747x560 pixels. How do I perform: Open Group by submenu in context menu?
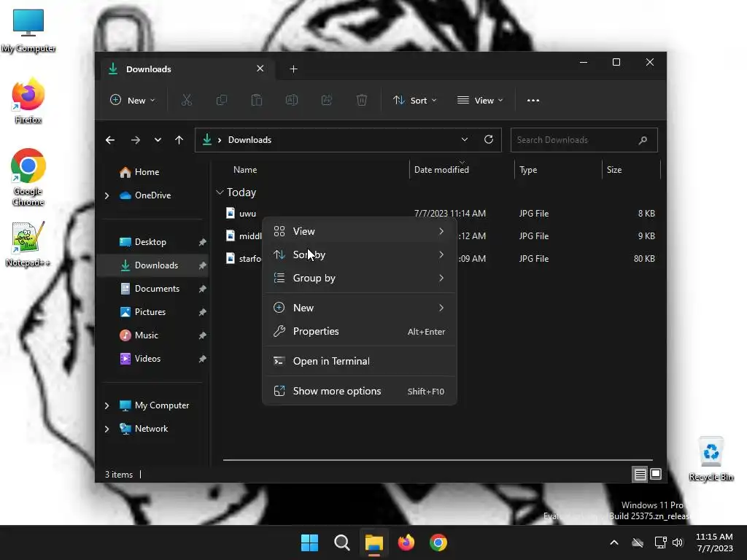click(x=360, y=278)
